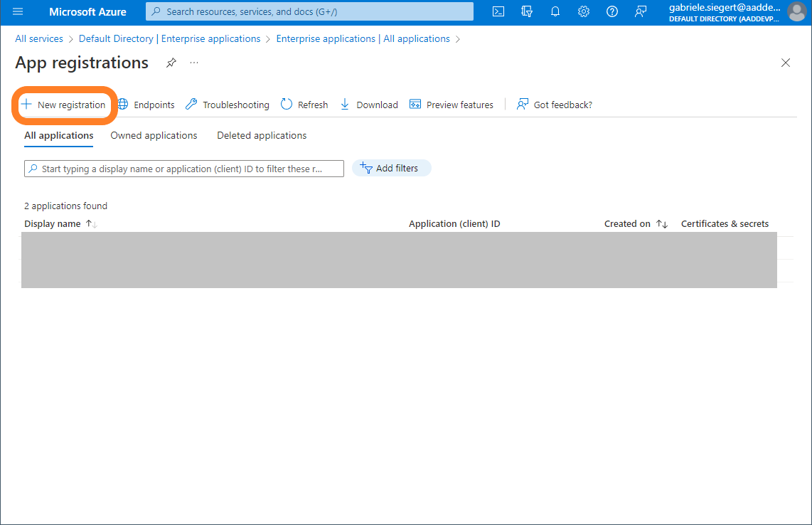The width and height of the screenshot is (812, 525).
Task: Click the Add filters button
Action: (x=391, y=168)
